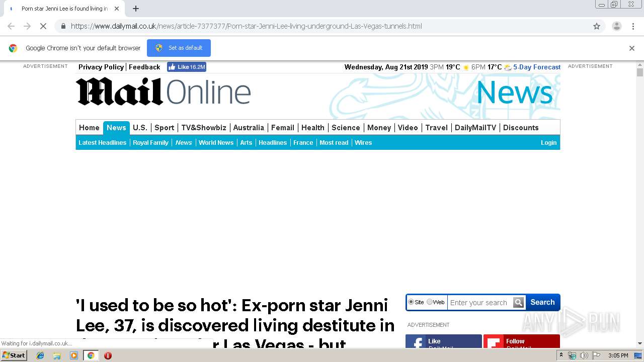Open the Arts sub-section
This screenshot has height=362, width=644.
[x=246, y=143]
